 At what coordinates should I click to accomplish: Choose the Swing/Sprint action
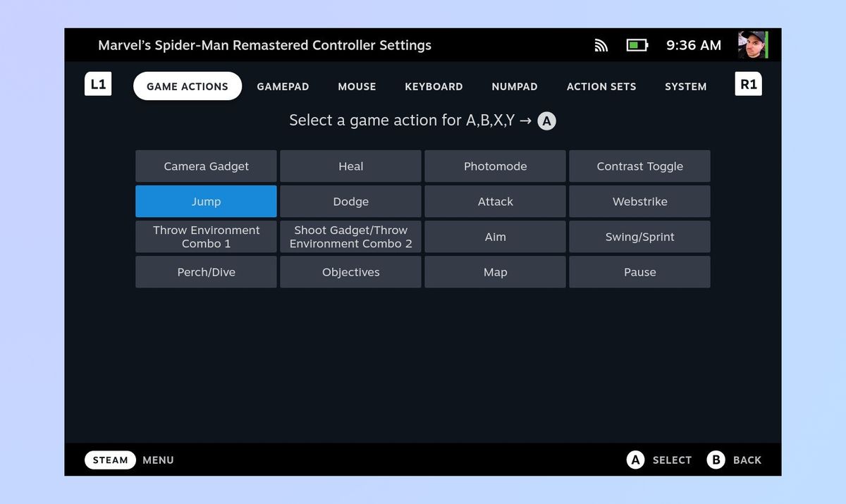[639, 236]
